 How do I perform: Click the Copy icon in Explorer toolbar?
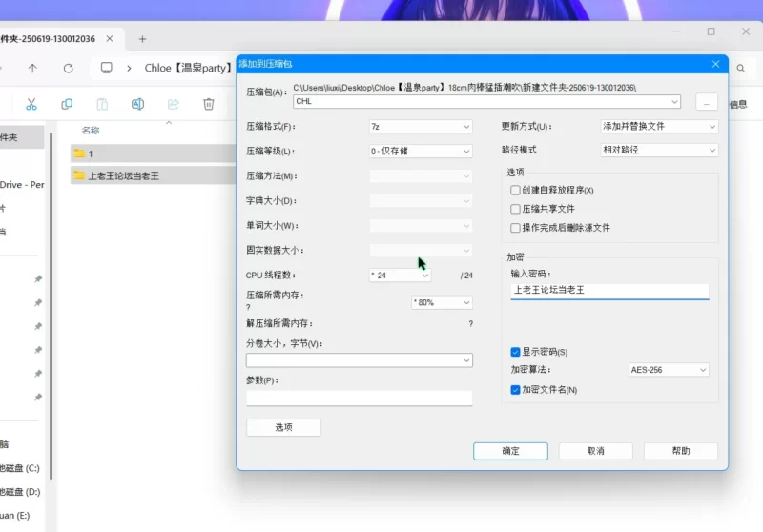(x=67, y=104)
